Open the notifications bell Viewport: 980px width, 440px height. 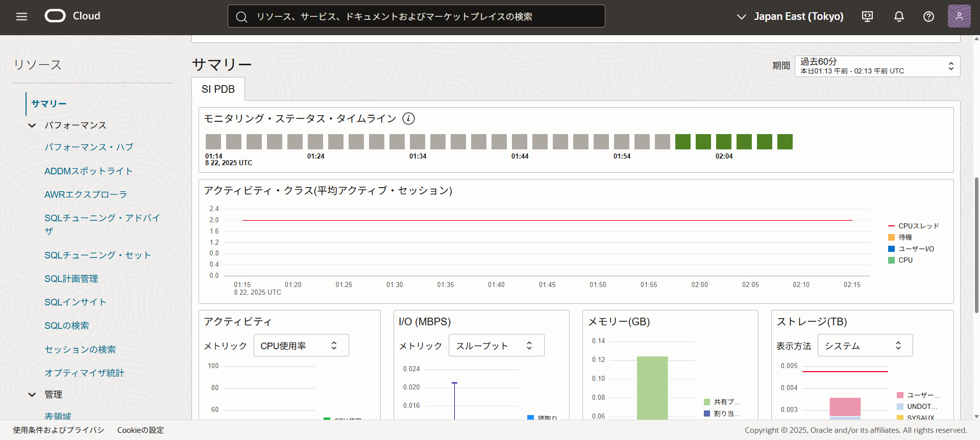899,16
